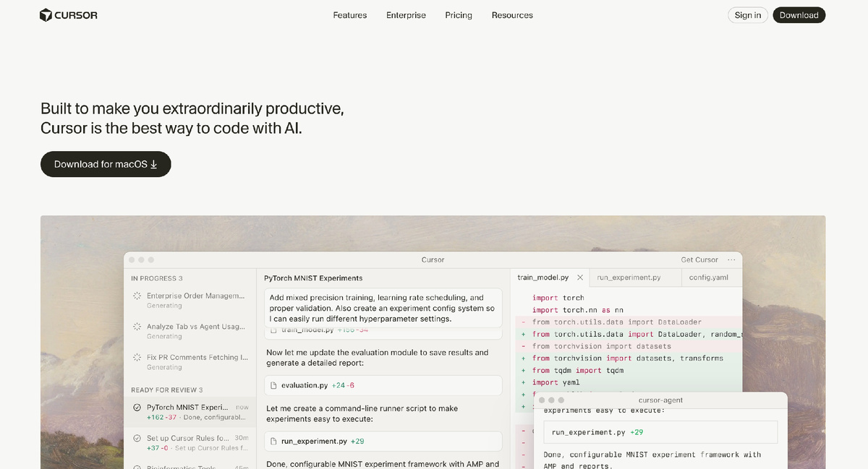Click spinner icon beside Fix PR Comments

click(x=137, y=357)
